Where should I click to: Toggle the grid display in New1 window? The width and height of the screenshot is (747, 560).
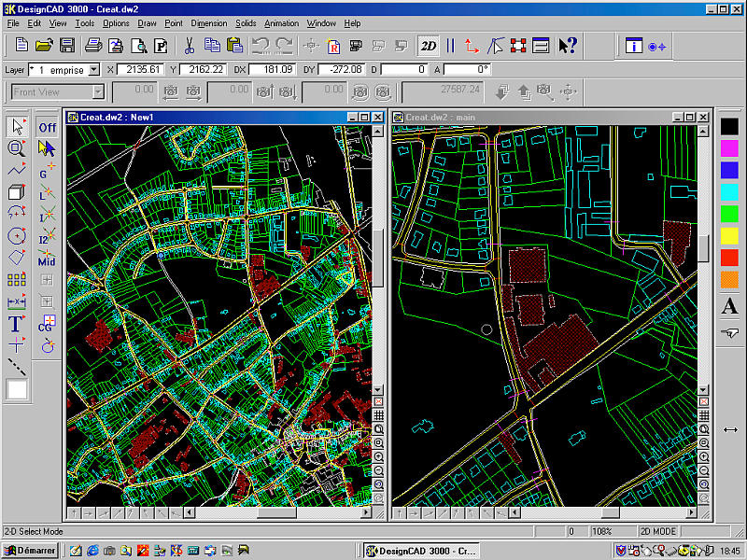[x=379, y=415]
